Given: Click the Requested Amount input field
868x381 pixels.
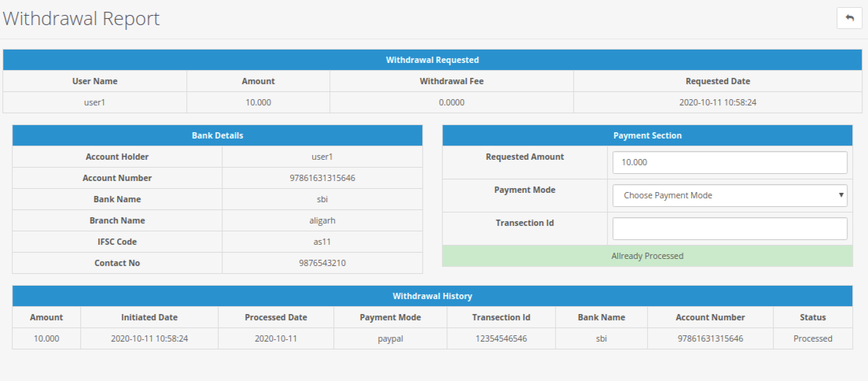Looking at the screenshot, I should tap(729, 162).
